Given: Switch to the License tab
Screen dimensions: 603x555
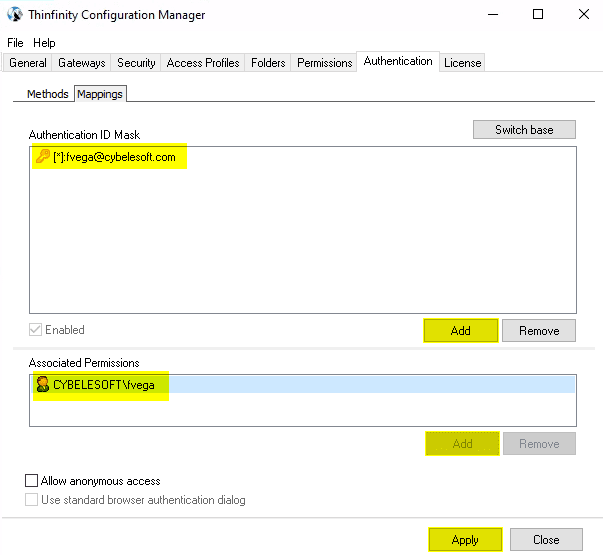Looking at the screenshot, I should pyautogui.click(x=463, y=63).
